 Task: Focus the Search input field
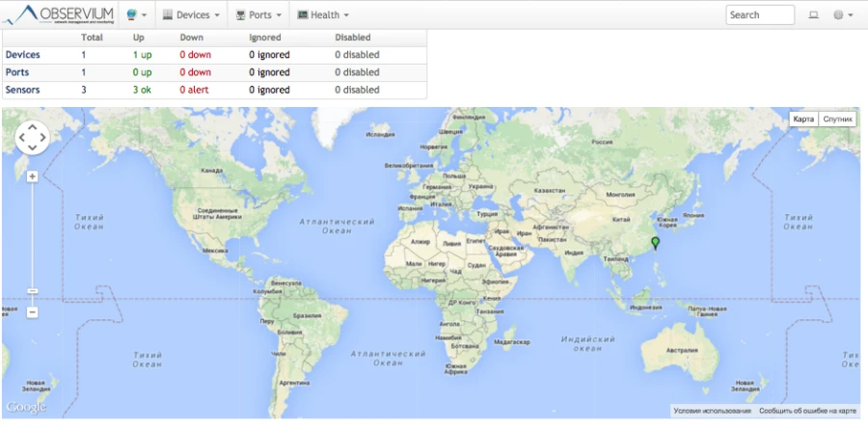760,14
